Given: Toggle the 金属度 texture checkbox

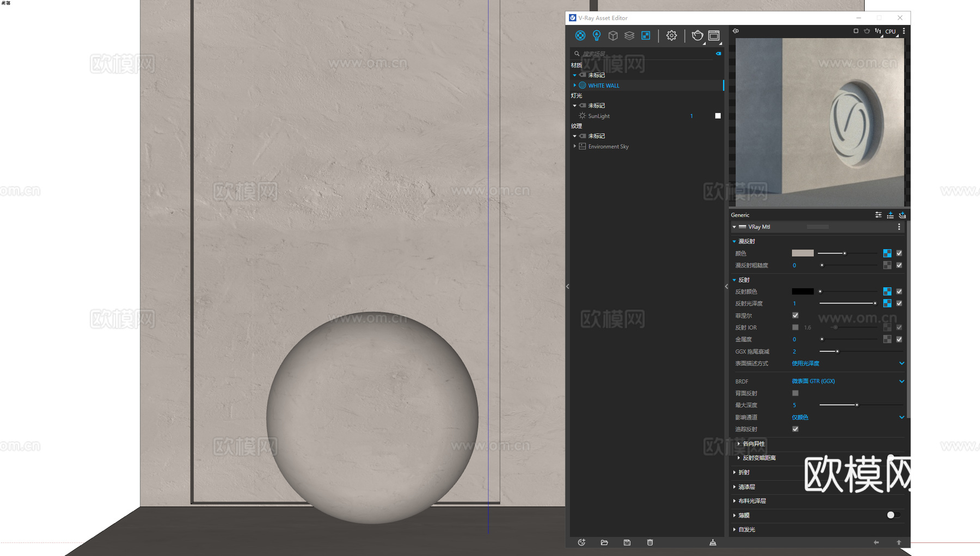Looking at the screenshot, I should click(x=899, y=339).
